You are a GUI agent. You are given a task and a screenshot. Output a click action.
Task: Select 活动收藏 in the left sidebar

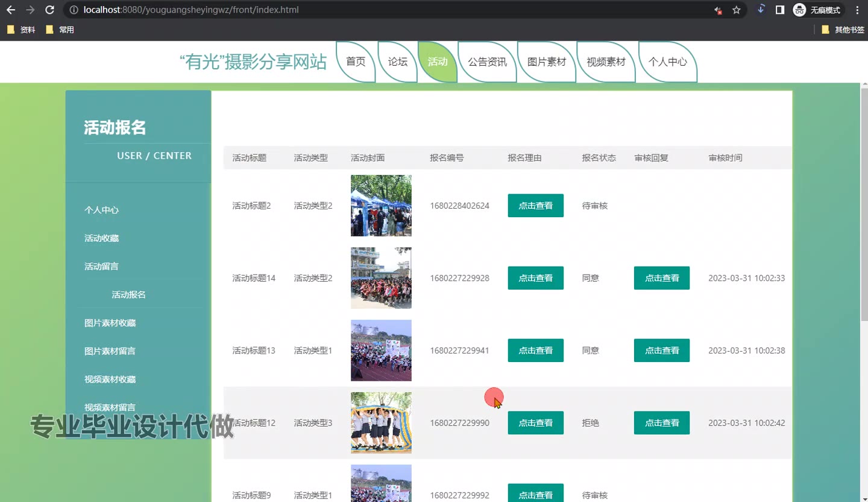101,238
